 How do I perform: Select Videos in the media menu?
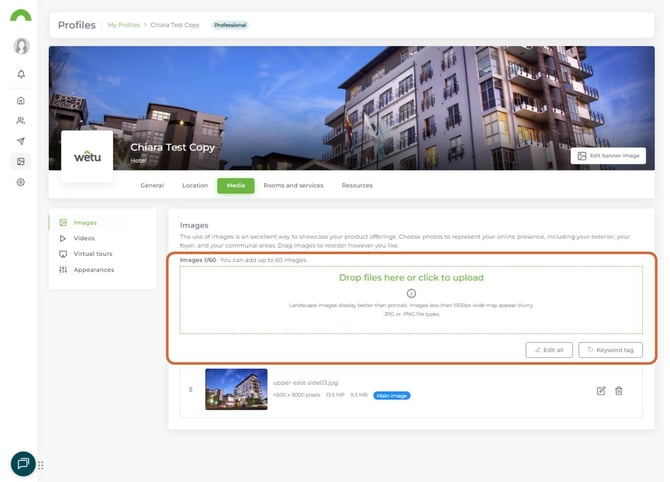(84, 238)
